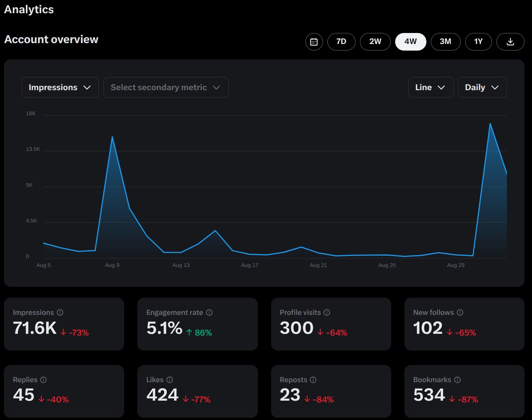Image resolution: width=532 pixels, height=420 pixels.
Task: Click the 45 replies value
Action: pos(24,395)
